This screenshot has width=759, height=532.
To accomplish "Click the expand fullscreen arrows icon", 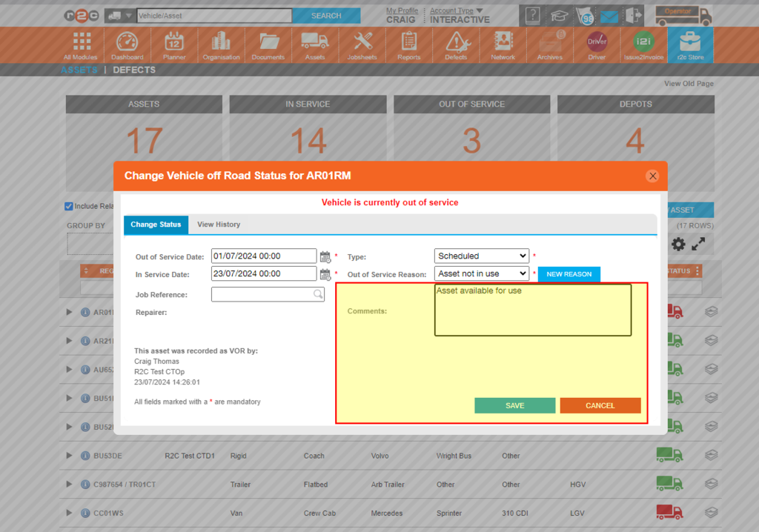I will (698, 244).
